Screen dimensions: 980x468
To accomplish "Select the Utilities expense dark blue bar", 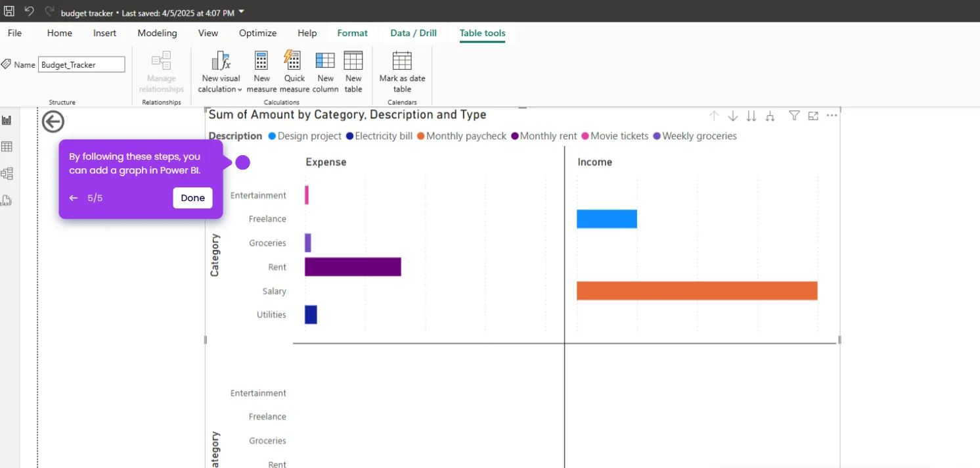I will click(x=311, y=315).
